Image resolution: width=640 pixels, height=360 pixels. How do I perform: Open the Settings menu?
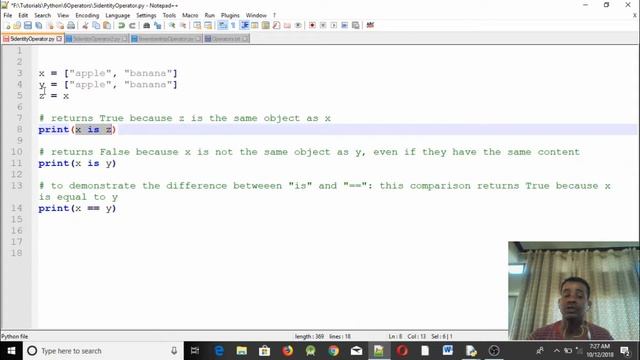[146, 16]
